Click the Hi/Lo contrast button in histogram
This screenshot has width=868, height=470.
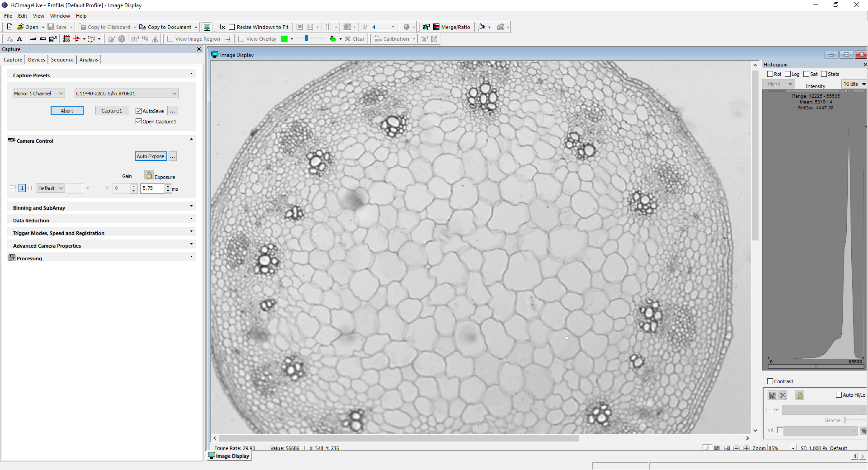tap(773, 395)
